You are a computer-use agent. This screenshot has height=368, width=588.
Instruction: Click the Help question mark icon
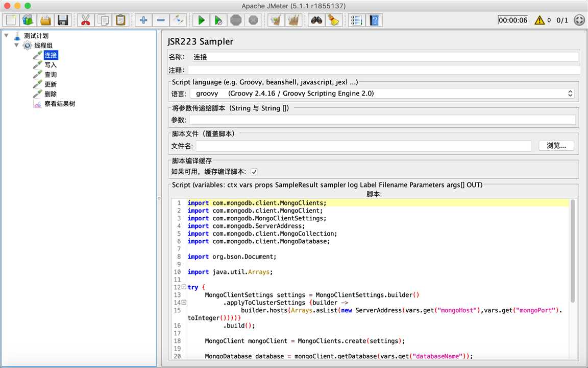[375, 20]
